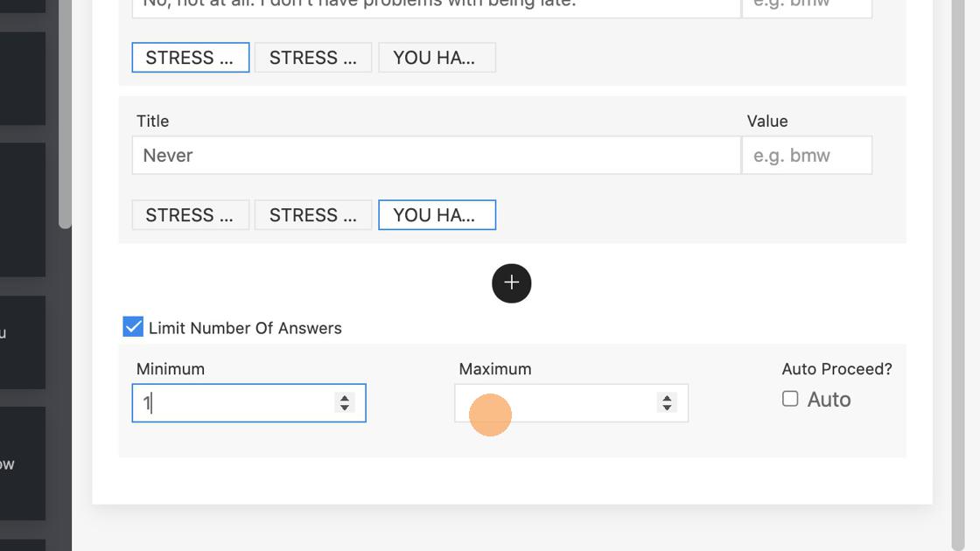Image resolution: width=980 pixels, height=551 pixels.
Task: Click the left sidebar scrollbar handle
Action: coord(65,114)
